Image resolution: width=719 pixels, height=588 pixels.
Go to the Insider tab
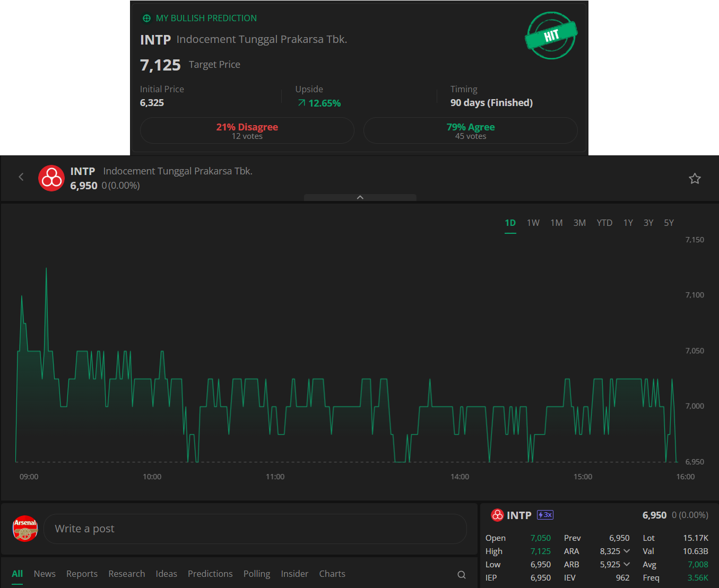tap(294, 574)
